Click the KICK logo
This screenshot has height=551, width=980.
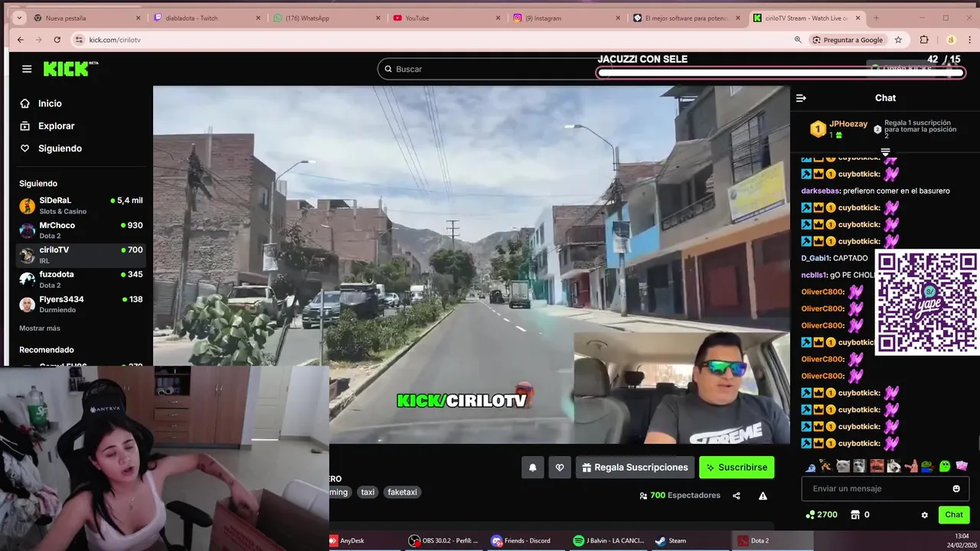coord(70,69)
